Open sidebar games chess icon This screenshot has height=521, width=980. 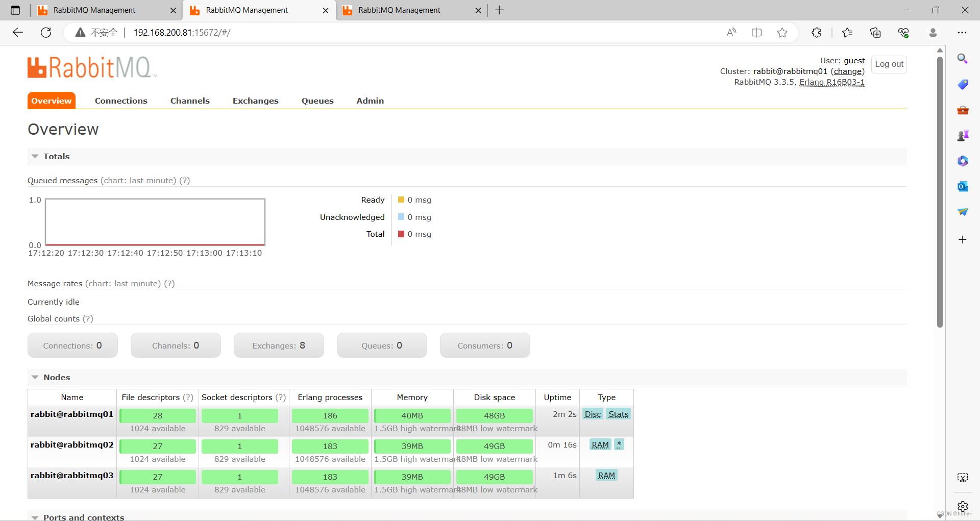pyautogui.click(x=963, y=135)
